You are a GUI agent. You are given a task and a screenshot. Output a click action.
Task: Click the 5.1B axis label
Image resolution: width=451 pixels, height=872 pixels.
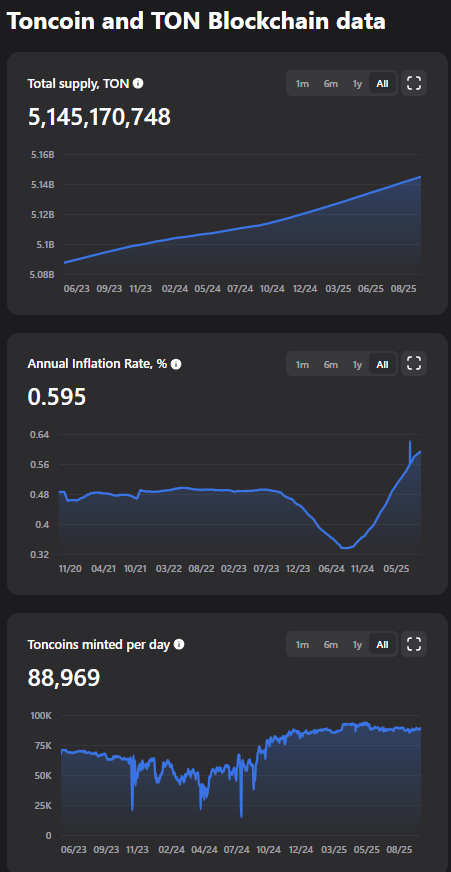pos(45,244)
